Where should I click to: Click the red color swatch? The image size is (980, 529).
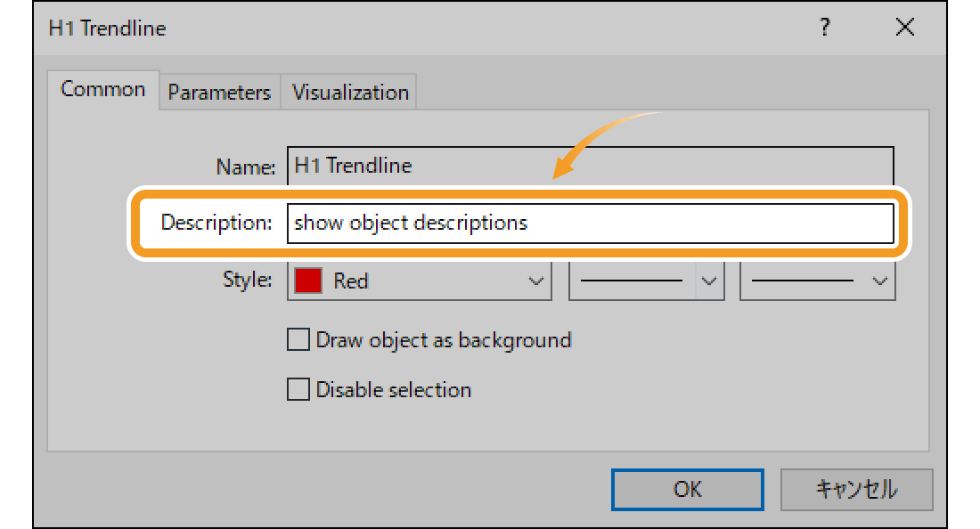point(308,281)
